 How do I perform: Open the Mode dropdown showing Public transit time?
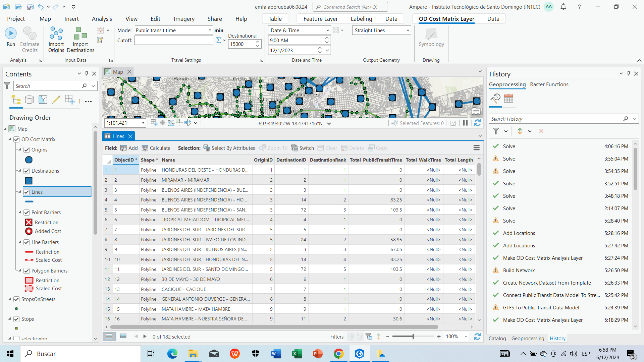[211, 30]
